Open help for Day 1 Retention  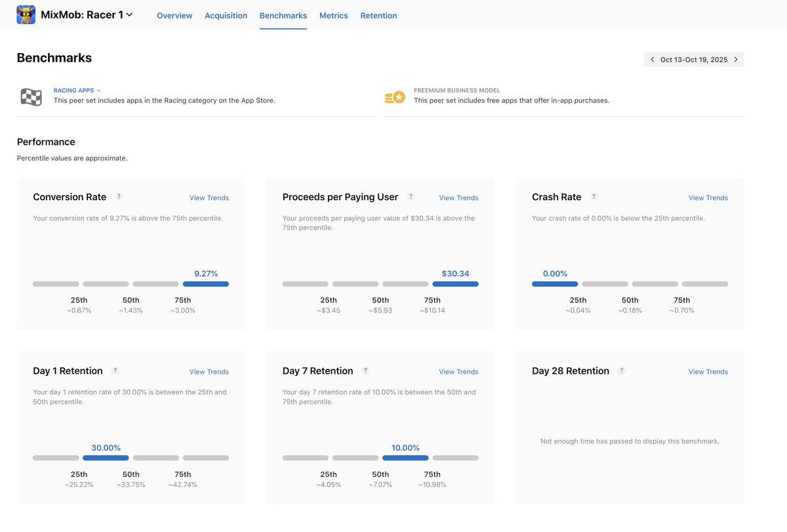pyautogui.click(x=115, y=370)
